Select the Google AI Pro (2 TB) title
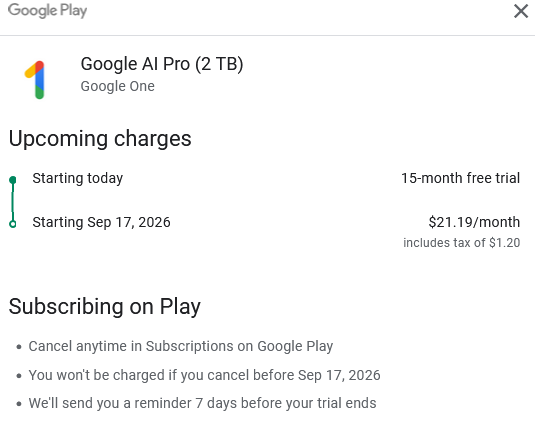535x431 pixels. (162, 64)
